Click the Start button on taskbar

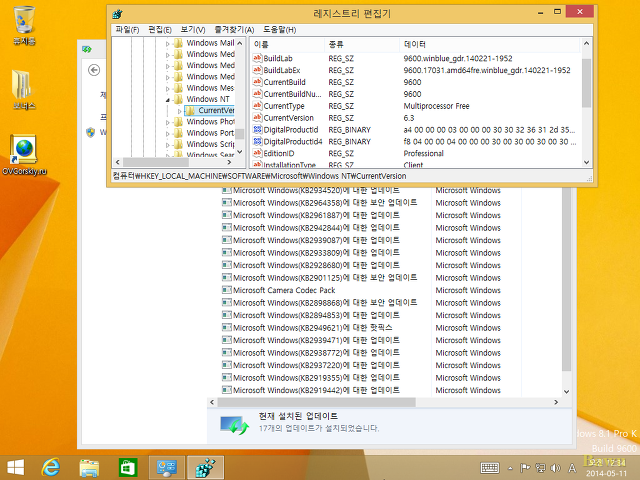point(16,467)
